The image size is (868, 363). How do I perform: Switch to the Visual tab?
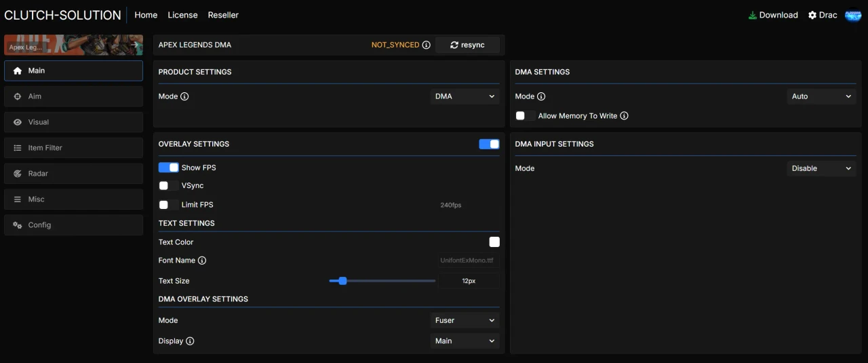point(73,122)
